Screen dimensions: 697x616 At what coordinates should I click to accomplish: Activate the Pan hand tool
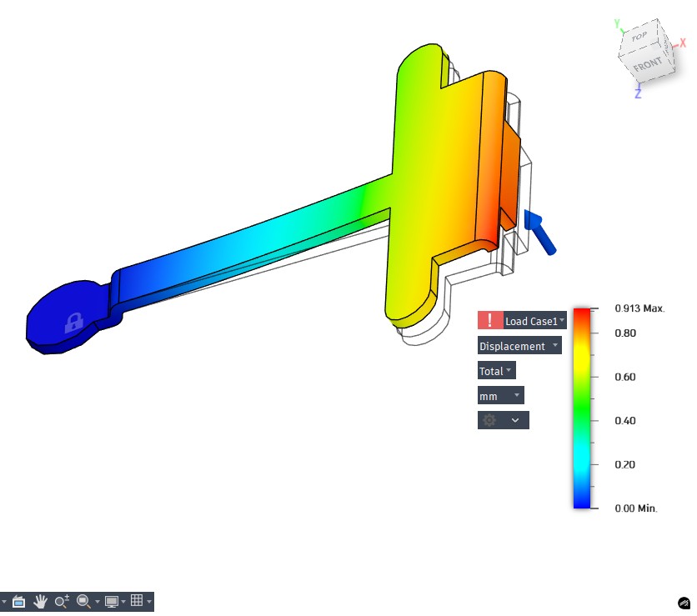pos(40,601)
